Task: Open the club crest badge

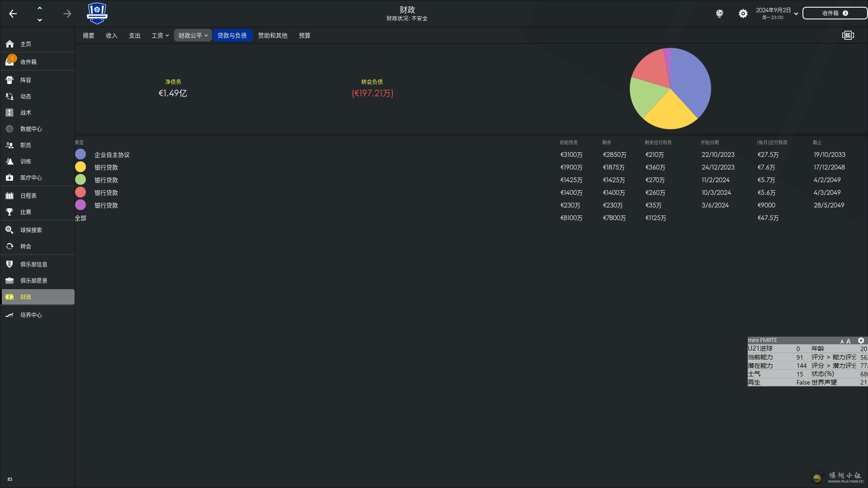Action: (x=97, y=14)
